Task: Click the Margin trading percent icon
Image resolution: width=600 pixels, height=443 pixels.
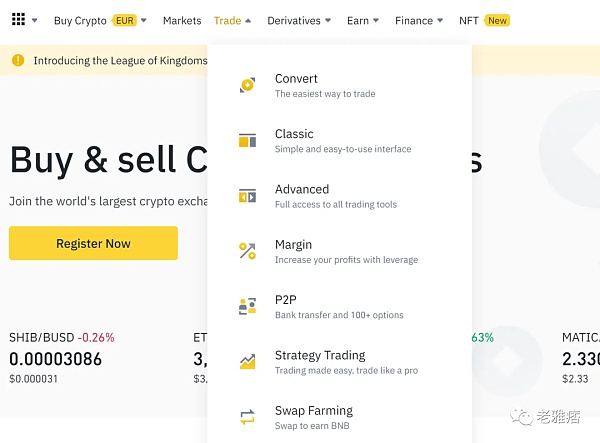Action: pyautogui.click(x=247, y=251)
